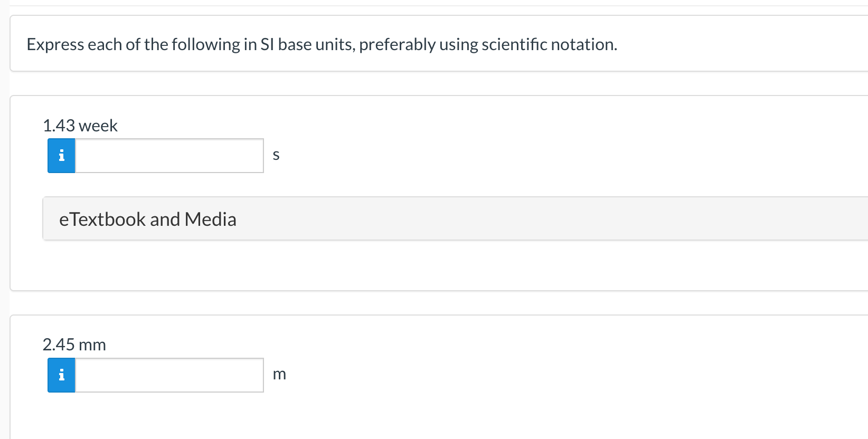Click the word "scientific" in the instructions
The image size is (868, 439).
(x=514, y=44)
